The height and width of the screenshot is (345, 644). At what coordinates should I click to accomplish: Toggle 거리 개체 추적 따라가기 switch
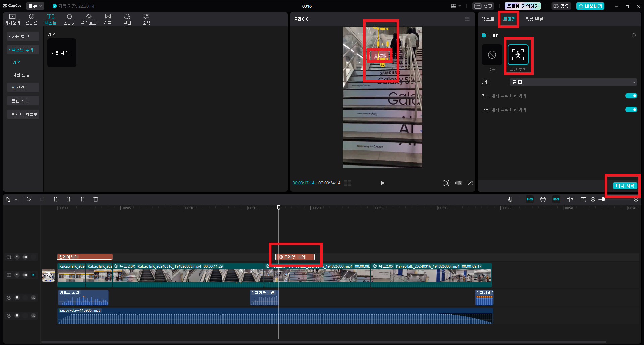[631, 110]
